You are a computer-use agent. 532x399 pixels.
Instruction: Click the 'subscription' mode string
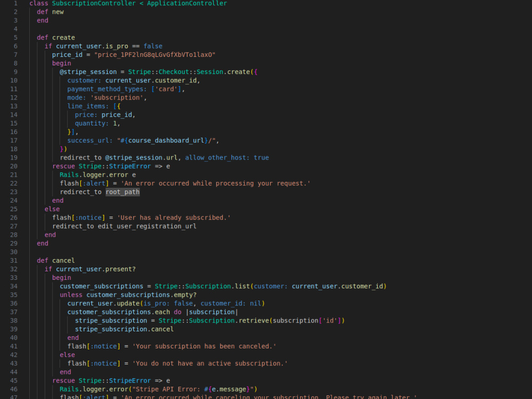(117, 98)
